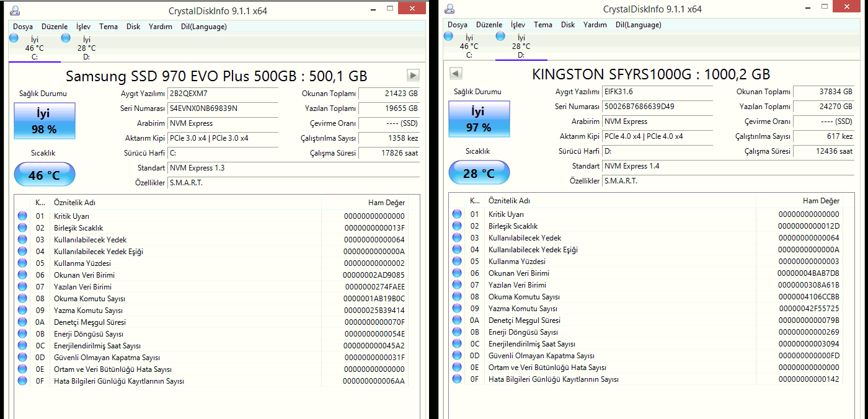Select D: drive tab in right window

pyautogui.click(x=521, y=46)
